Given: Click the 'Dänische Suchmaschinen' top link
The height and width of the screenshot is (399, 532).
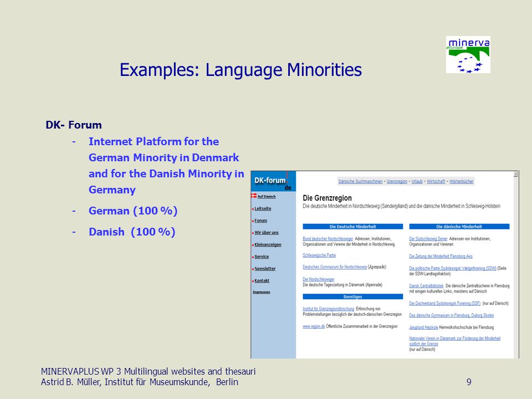Looking at the screenshot, I should click(x=360, y=182).
